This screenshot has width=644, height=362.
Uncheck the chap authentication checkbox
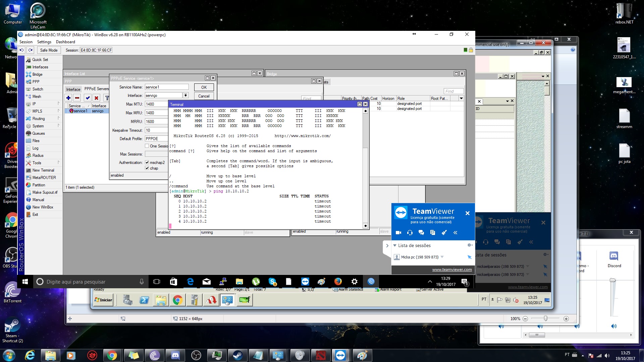tap(147, 168)
